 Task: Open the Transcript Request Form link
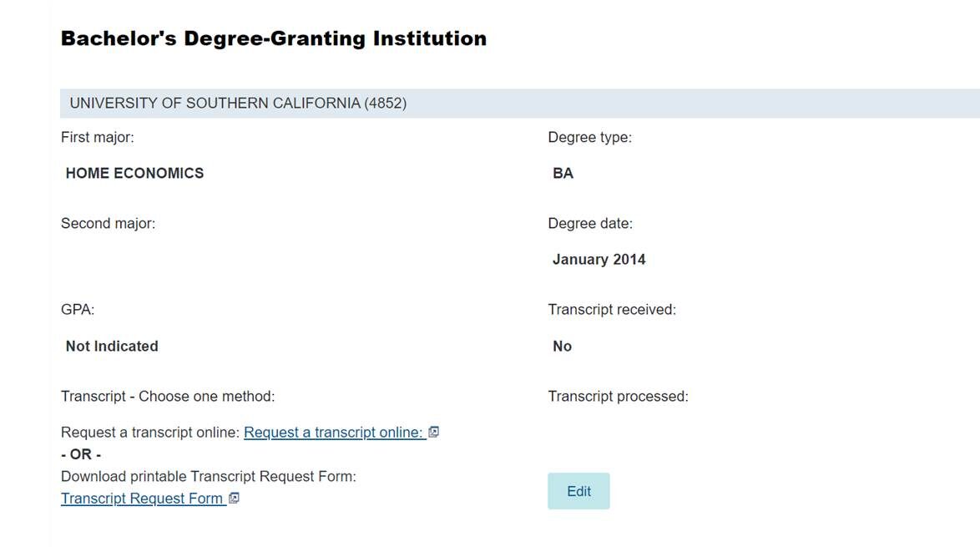pos(142,499)
